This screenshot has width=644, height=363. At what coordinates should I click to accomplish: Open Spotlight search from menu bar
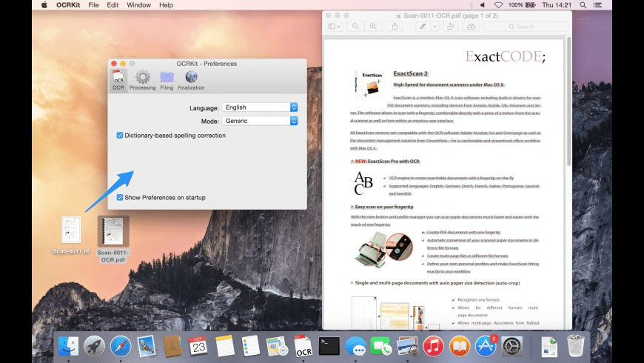click(x=583, y=5)
